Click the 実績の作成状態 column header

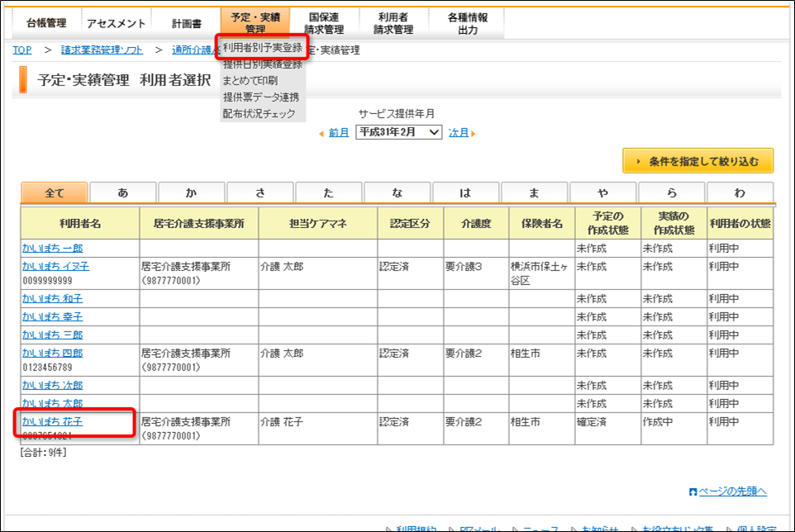(x=674, y=223)
